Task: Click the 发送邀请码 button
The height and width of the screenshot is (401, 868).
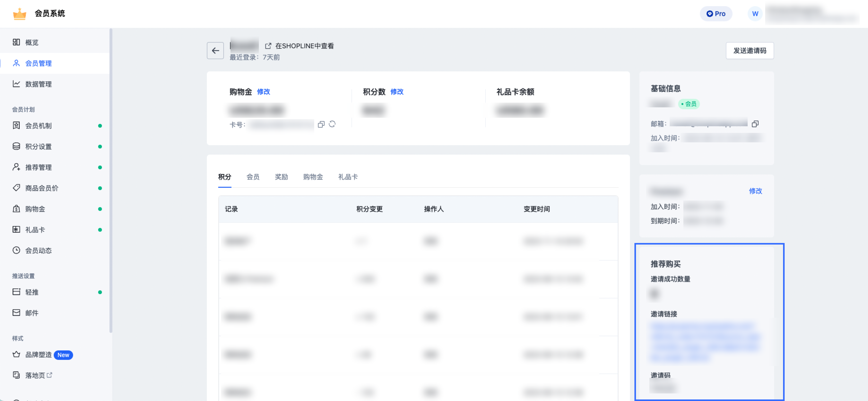Action: tap(750, 51)
